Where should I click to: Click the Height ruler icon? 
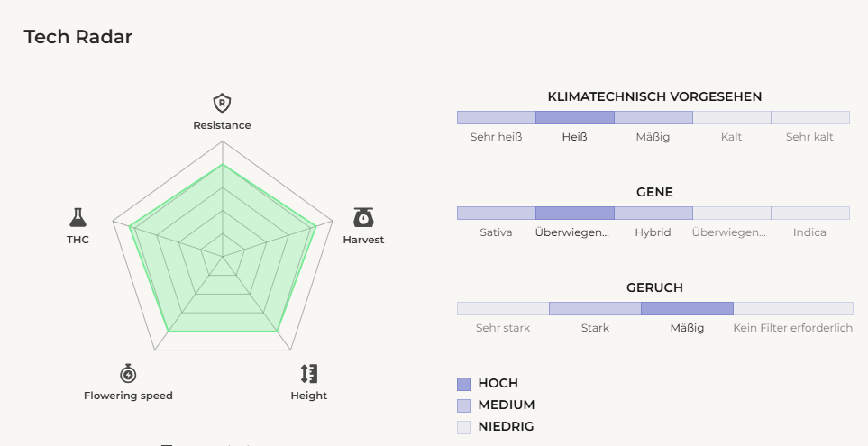point(309,373)
